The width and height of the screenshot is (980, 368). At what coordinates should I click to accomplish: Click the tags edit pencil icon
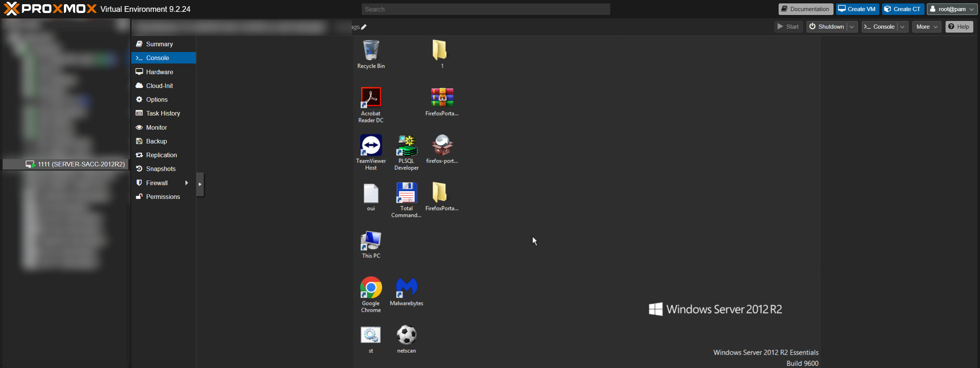[364, 27]
